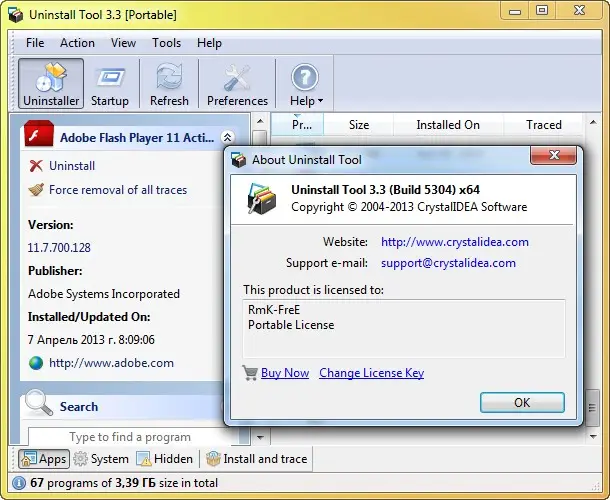This screenshot has height=500, width=610.
Task: Open the http://www.adobe.com link
Action: pyautogui.click(x=111, y=363)
